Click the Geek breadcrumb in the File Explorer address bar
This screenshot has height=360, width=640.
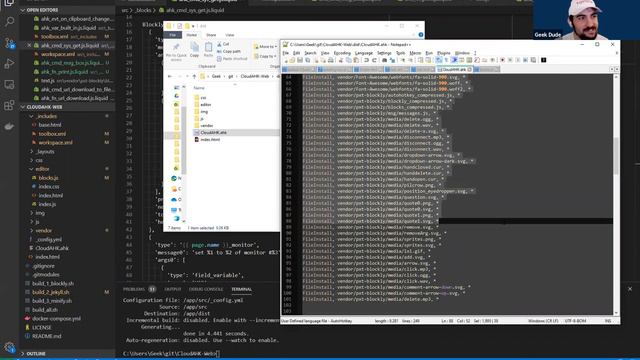pos(216,76)
